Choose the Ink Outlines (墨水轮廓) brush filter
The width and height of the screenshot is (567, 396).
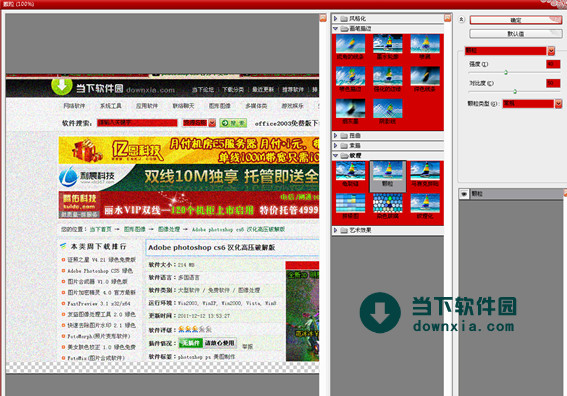pos(387,47)
